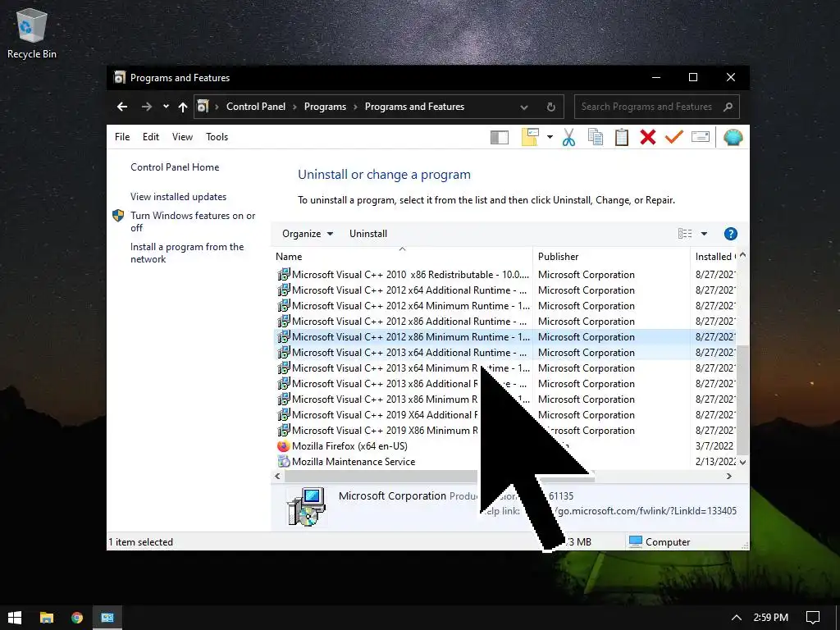Click Control Panel in the breadcrumb
The width and height of the screenshot is (840, 630).
coord(256,107)
